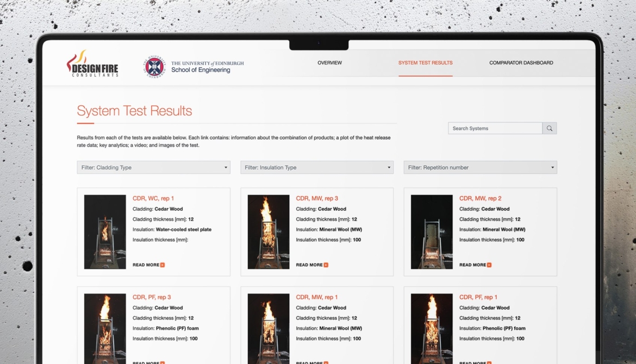Click READ MORE arrow for CDR, MW, rep 3
The height and width of the screenshot is (364, 636).
[326, 265]
